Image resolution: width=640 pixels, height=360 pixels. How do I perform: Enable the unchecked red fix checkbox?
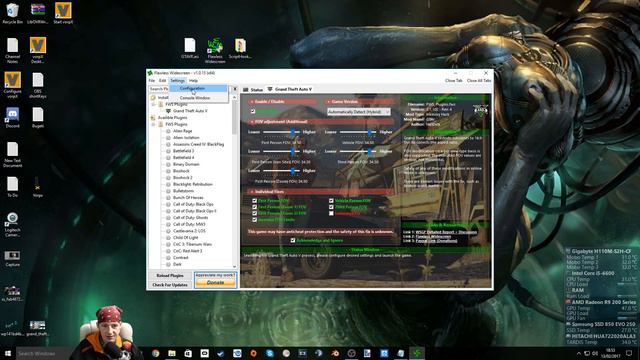(x=331, y=213)
